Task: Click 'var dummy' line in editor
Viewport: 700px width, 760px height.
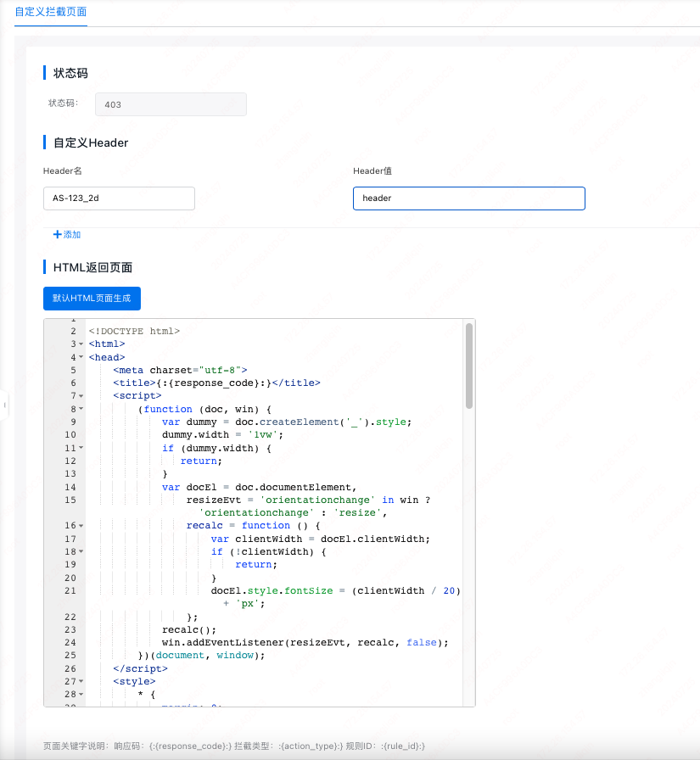Action: pos(287,422)
